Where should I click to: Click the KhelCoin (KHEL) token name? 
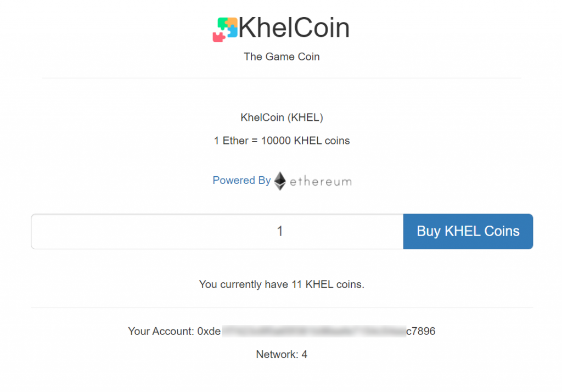tap(282, 117)
